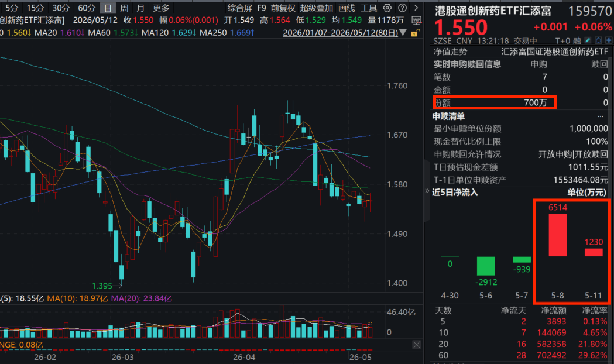614x364 pixels.
Task: Toggle 超级叠加 overlay option
Action: point(317,8)
